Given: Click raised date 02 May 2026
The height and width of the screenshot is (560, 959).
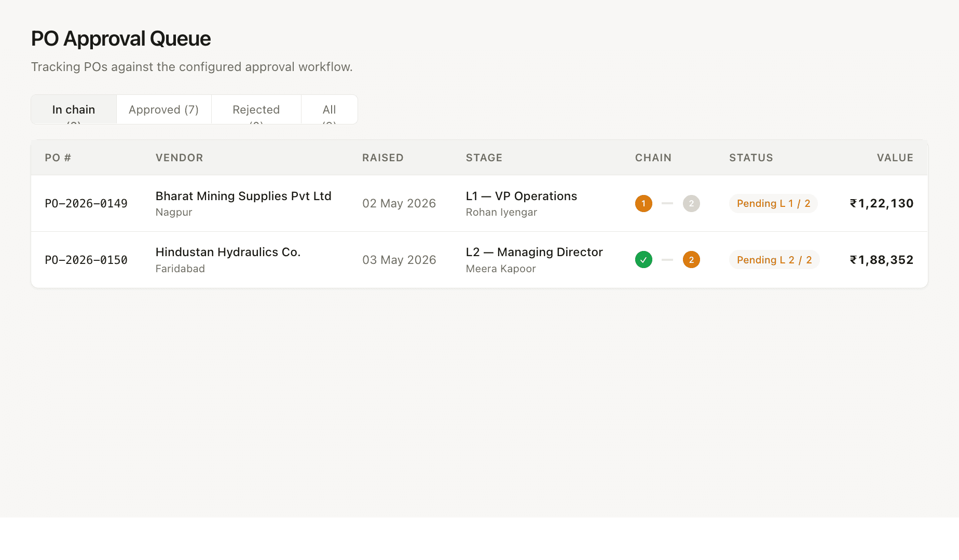Looking at the screenshot, I should [399, 203].
